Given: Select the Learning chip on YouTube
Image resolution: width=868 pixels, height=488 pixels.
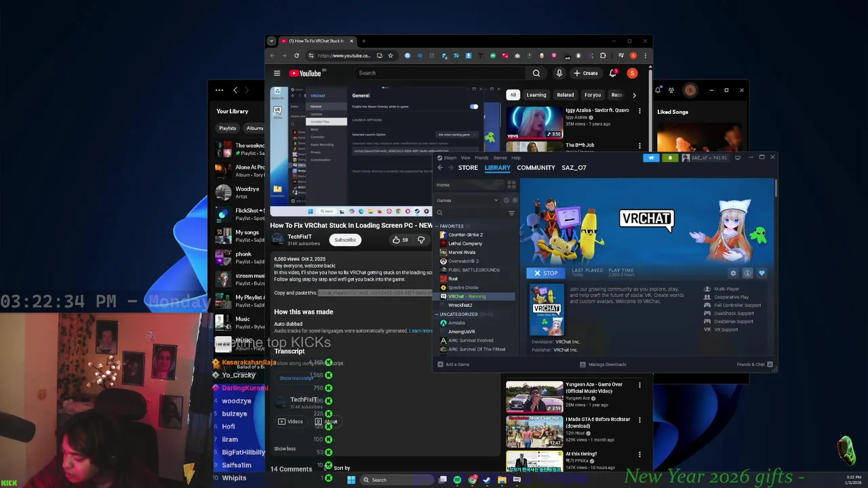Looking at the screenshot, I should pos(536,95).
